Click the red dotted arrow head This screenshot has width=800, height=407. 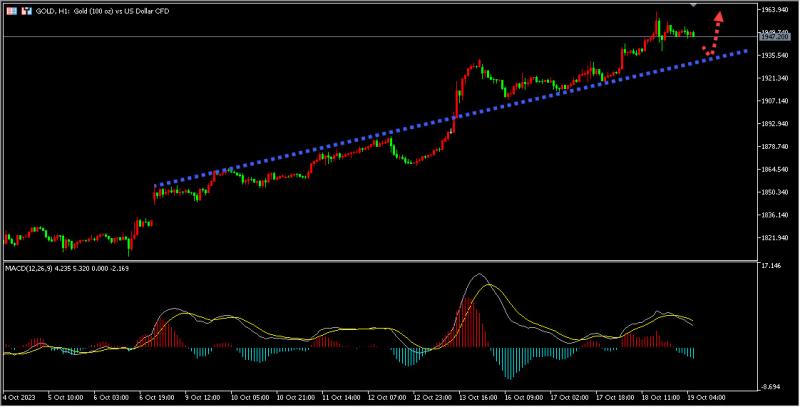718,16
